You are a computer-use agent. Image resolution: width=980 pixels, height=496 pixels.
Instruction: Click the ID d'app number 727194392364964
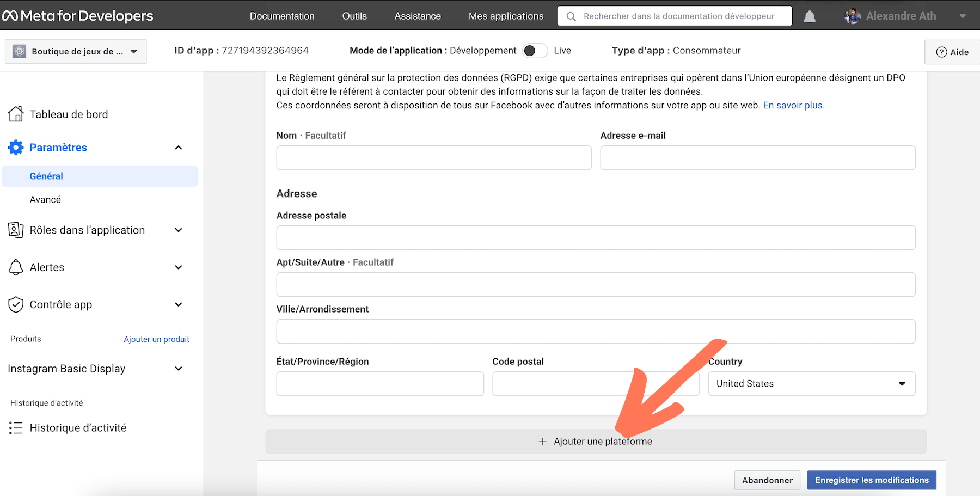pos(265,51)
